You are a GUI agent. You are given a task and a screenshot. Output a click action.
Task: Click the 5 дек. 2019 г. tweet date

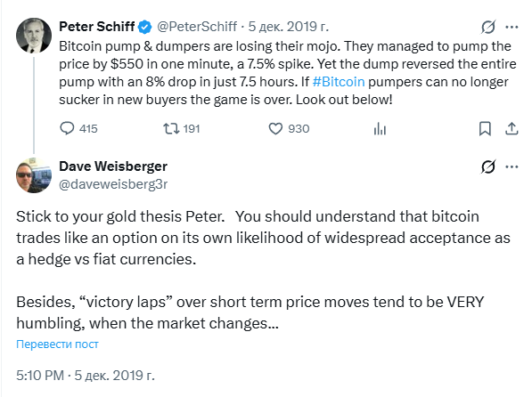tap(289, 27)
